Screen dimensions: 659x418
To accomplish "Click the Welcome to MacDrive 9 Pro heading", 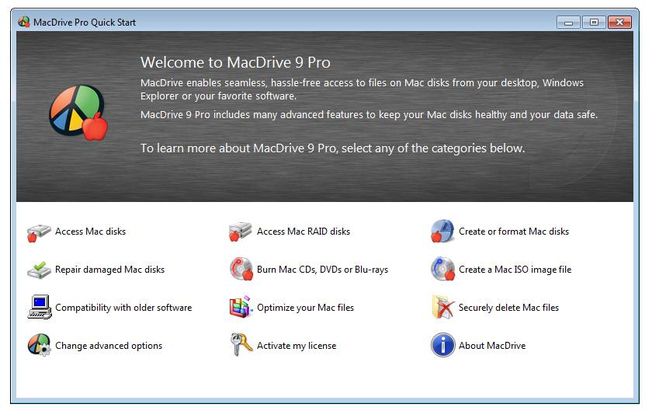I will 235,63.
